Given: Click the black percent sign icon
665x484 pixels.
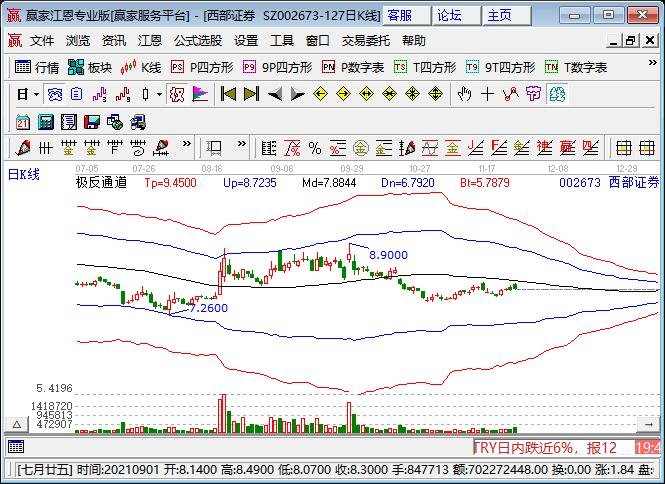Looking at the screenshot, I should click(315, 148).
